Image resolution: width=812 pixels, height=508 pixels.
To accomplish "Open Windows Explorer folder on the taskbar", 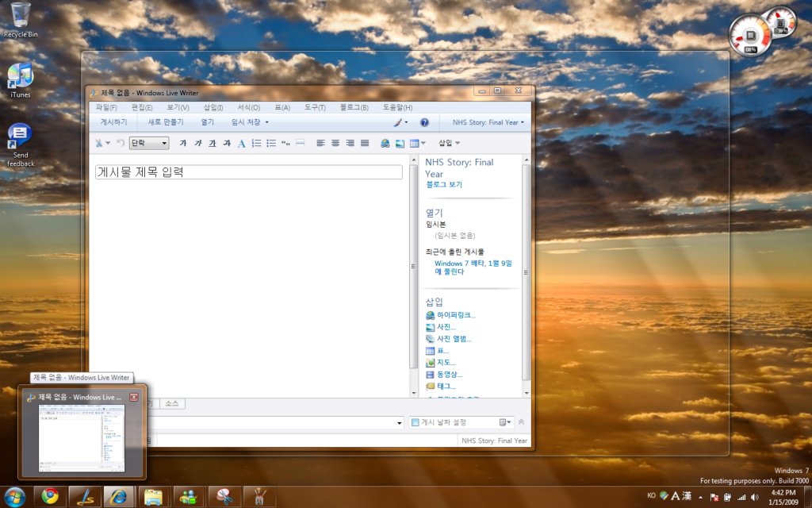I will pyautogui.click(x=154, y=497).
